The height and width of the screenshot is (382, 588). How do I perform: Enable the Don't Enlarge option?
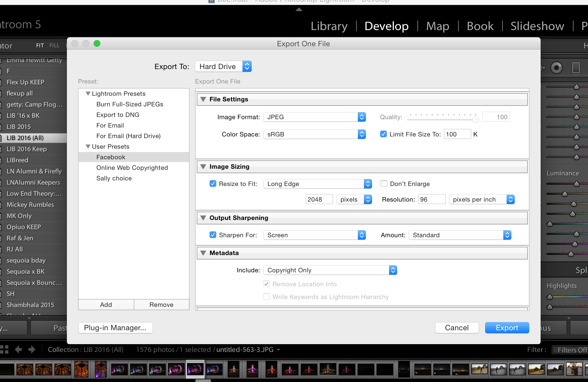(384, 183)
